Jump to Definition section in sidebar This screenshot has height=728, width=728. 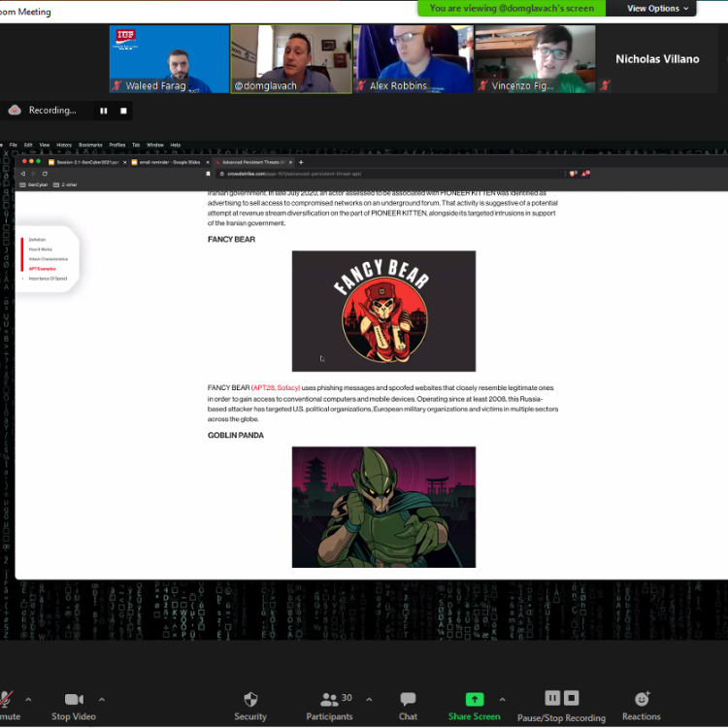[x=37, y=240]
